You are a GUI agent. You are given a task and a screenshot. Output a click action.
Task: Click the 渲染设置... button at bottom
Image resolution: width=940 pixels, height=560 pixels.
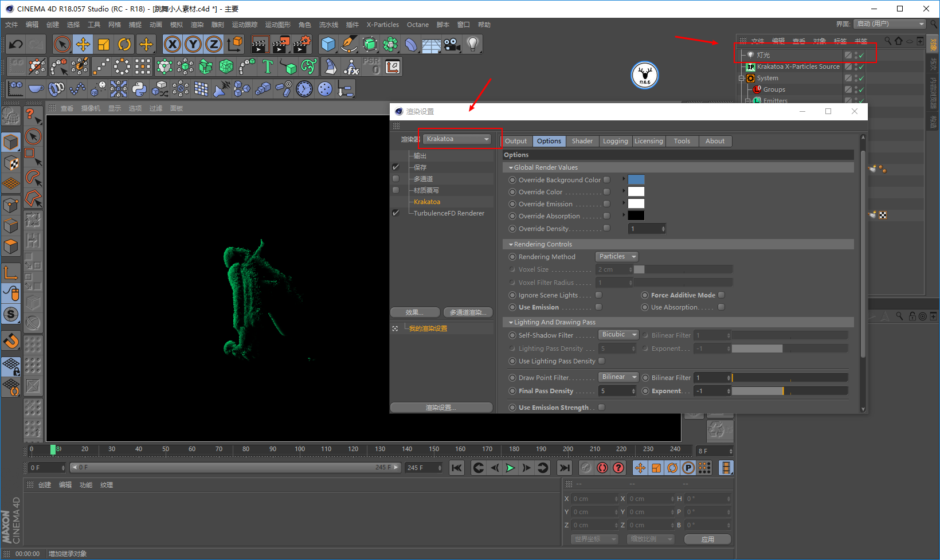[441, 408]
